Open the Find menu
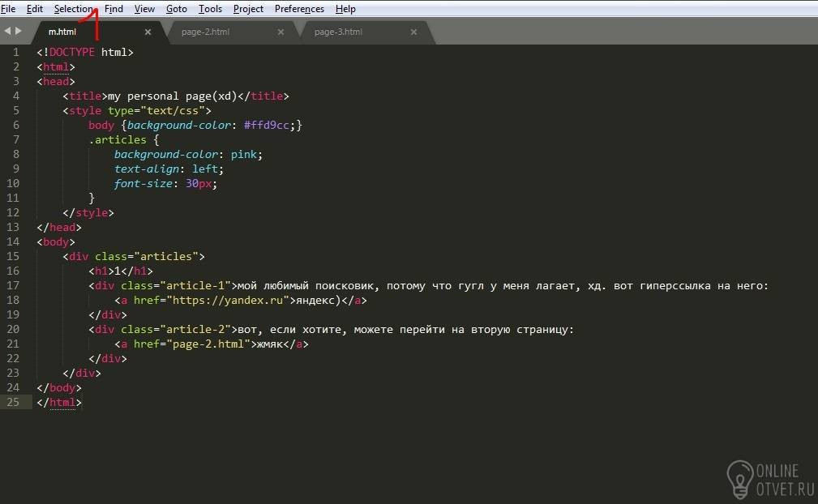Image resolution: width=818 pixels, height=504 pixels. click(113, 9)
